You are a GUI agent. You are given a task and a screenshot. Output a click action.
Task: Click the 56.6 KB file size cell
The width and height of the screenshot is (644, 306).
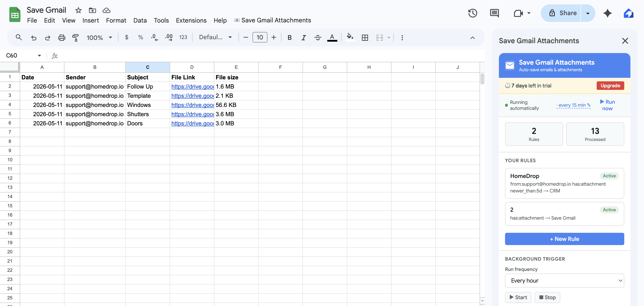coord(236,105)
